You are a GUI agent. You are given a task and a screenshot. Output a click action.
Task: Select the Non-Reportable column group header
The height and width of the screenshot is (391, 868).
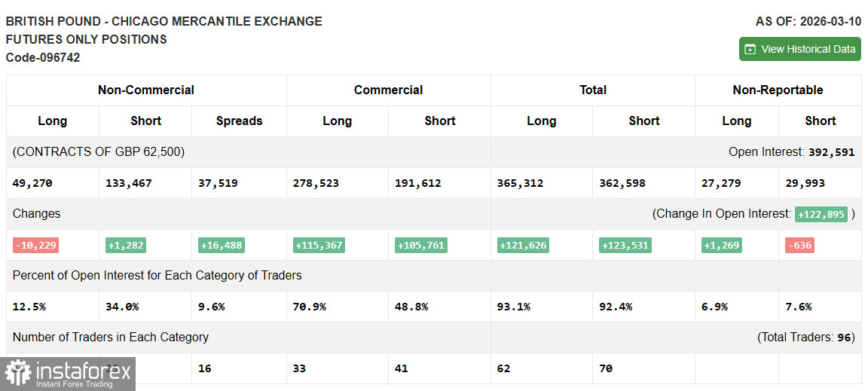click(778, 90)
